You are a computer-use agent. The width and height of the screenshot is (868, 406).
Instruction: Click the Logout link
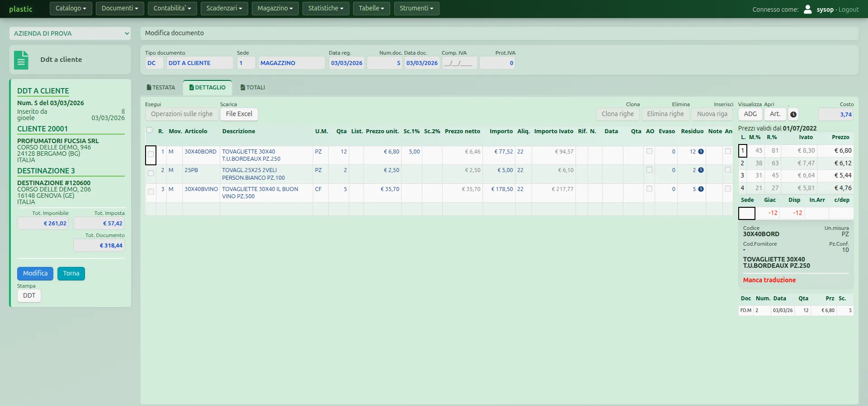849,9
